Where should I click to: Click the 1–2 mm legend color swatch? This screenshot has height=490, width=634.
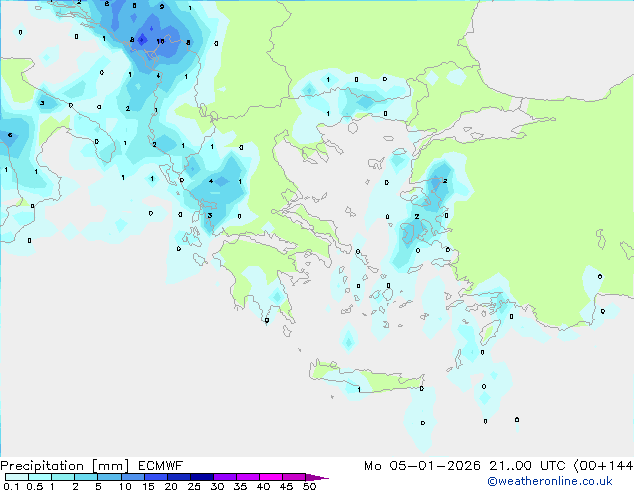[x=63, y=477]
